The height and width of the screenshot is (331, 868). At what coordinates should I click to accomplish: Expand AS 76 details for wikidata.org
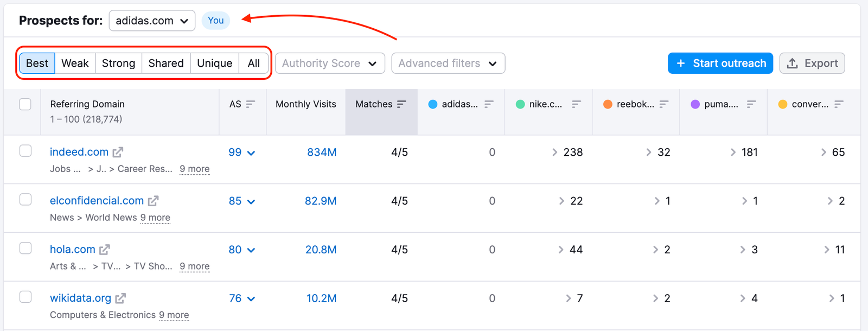tap(251, 299)
